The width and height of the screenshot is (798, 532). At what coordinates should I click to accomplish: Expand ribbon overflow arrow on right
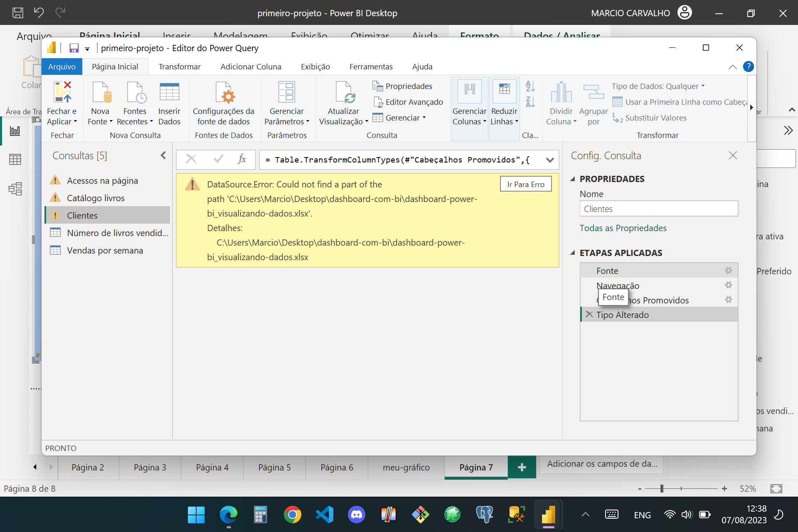[751, 108]
